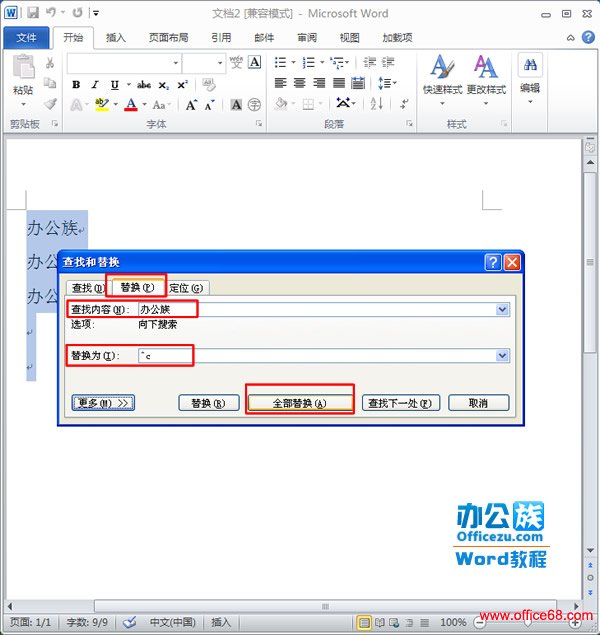Click Grow Font icon
This screenshot has height=635, width=600.
tap(191, 105)
